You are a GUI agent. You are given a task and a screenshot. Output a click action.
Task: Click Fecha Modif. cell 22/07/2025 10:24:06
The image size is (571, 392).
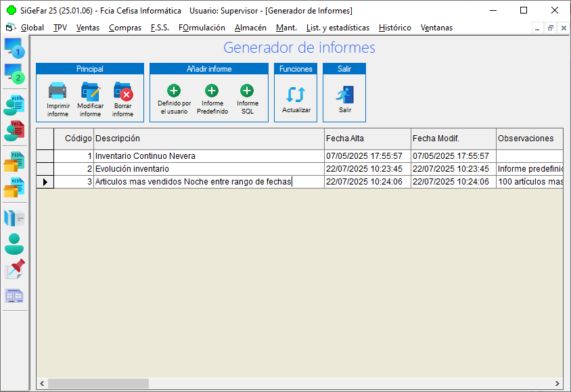[453, 181]
